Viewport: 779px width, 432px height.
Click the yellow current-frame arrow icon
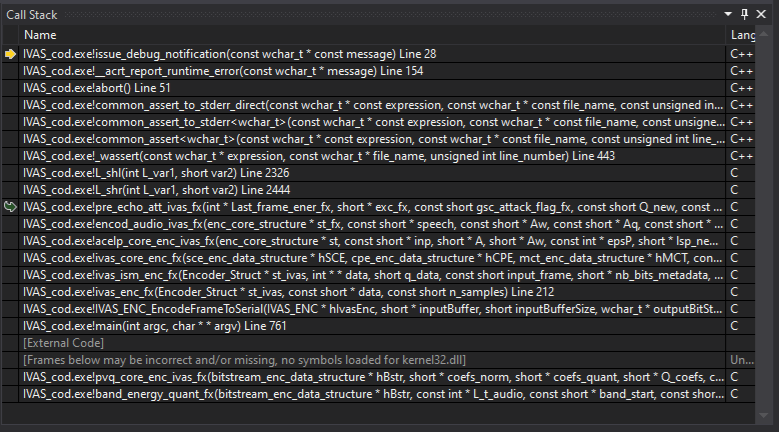coord(11,54)
